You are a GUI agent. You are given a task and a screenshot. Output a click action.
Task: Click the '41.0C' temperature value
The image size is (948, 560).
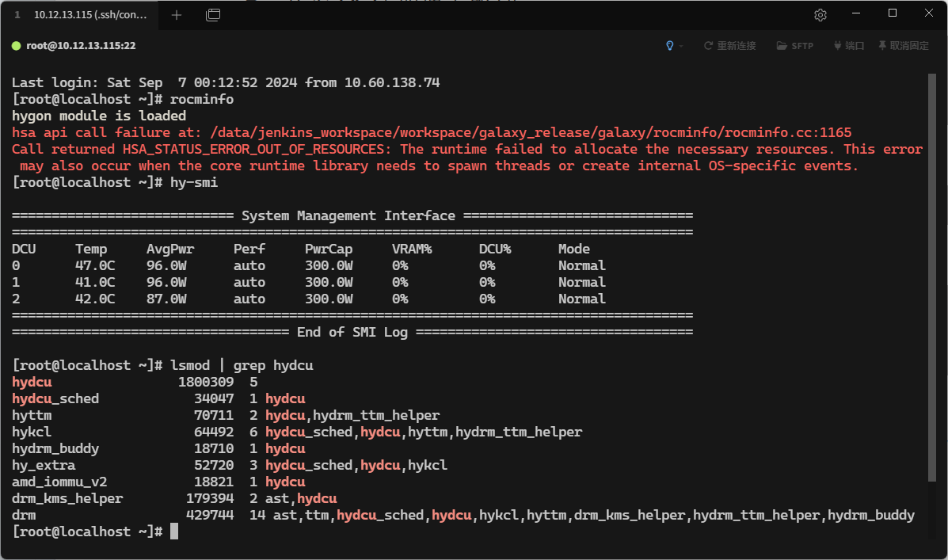pos(95,283)
